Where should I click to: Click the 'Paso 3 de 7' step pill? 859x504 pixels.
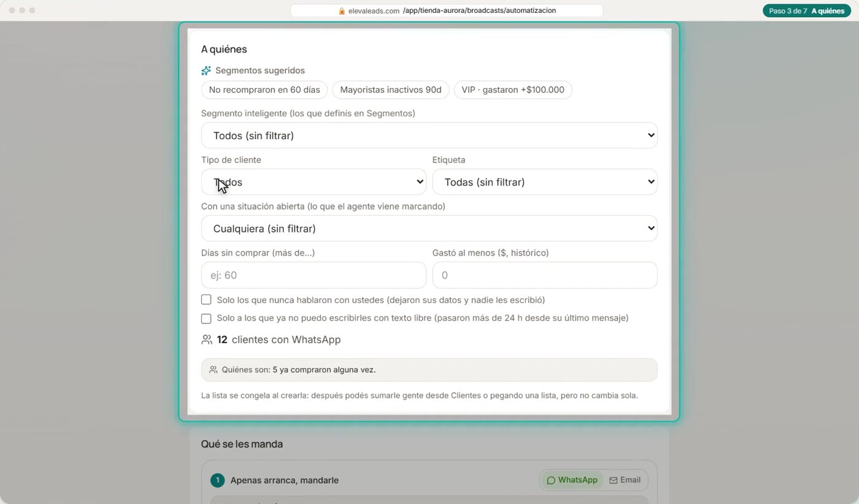[x=807, y=11]
